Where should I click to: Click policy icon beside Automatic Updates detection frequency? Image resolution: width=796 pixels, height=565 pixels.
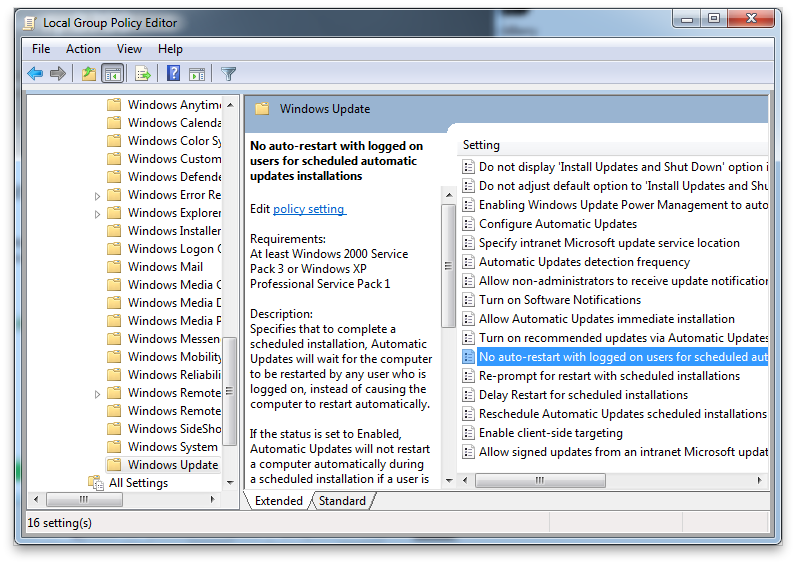tap(468, 262)
